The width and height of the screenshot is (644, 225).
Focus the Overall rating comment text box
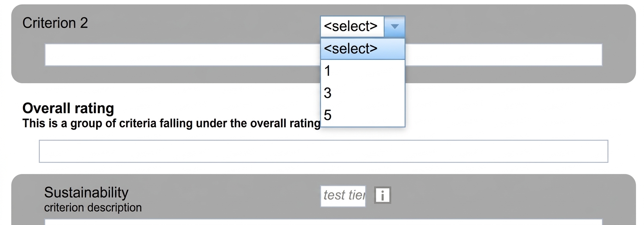323,151
